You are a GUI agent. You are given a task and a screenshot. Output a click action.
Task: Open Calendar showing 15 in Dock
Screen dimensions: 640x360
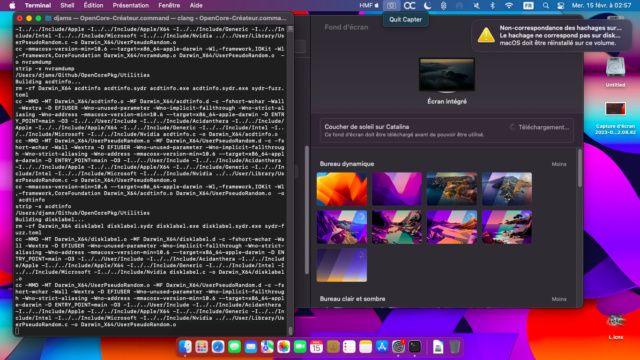[x=316, y=347]
